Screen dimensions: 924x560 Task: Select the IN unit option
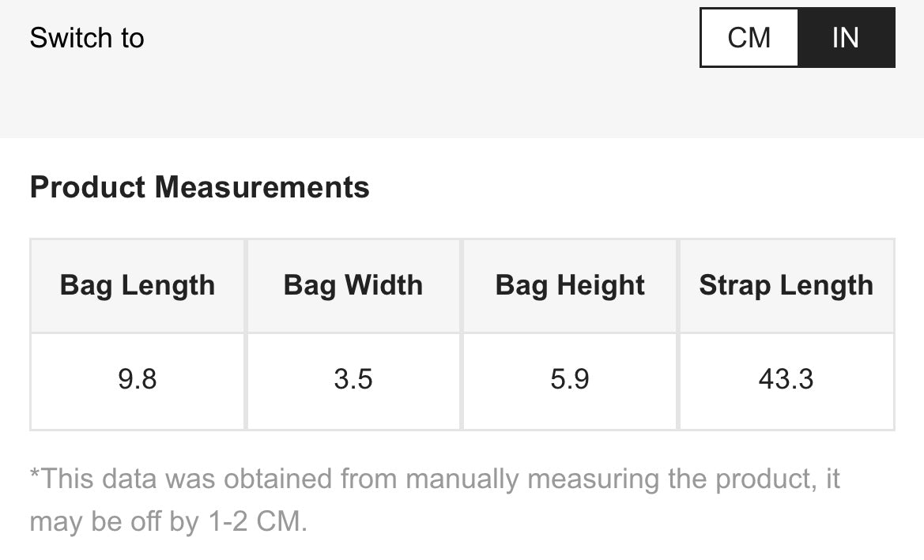point(845,38)
